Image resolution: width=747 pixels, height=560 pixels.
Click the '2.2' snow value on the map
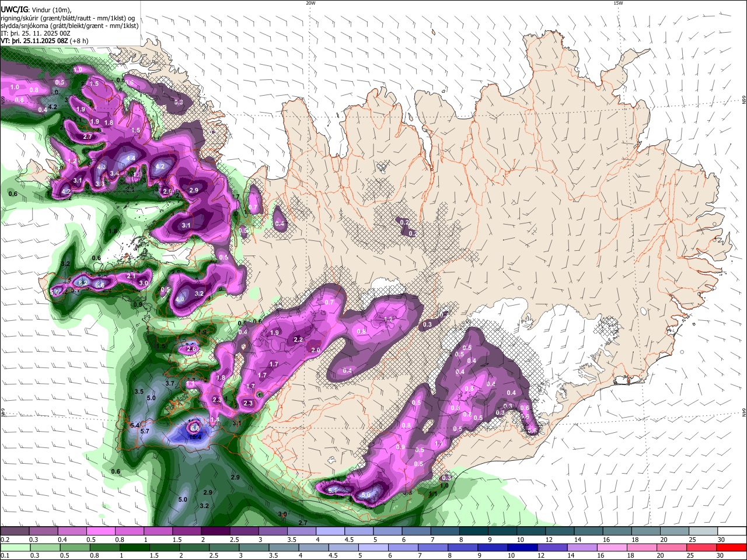coord(298,339)
